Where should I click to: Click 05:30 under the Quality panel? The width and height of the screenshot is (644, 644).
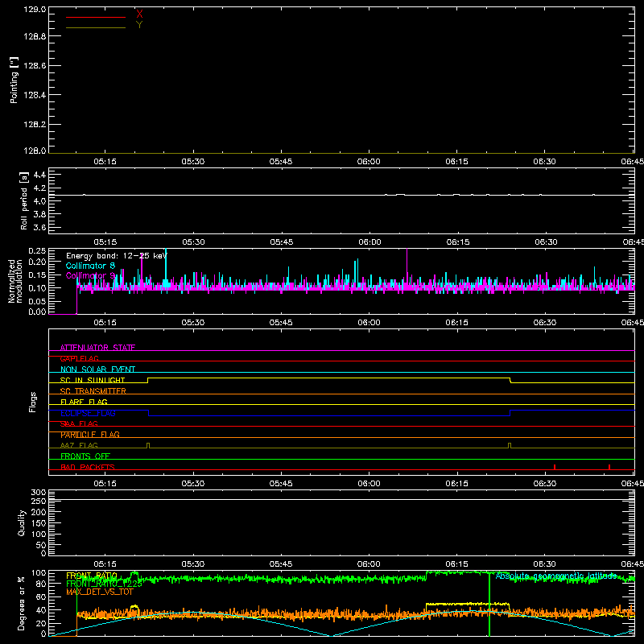point(193,564)
